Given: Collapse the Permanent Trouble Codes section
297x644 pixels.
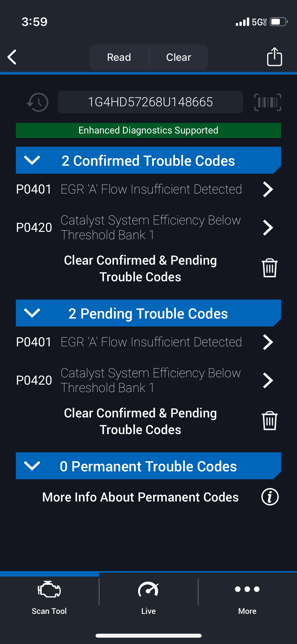Looking at the screenshot, I should tap(32, 466).
